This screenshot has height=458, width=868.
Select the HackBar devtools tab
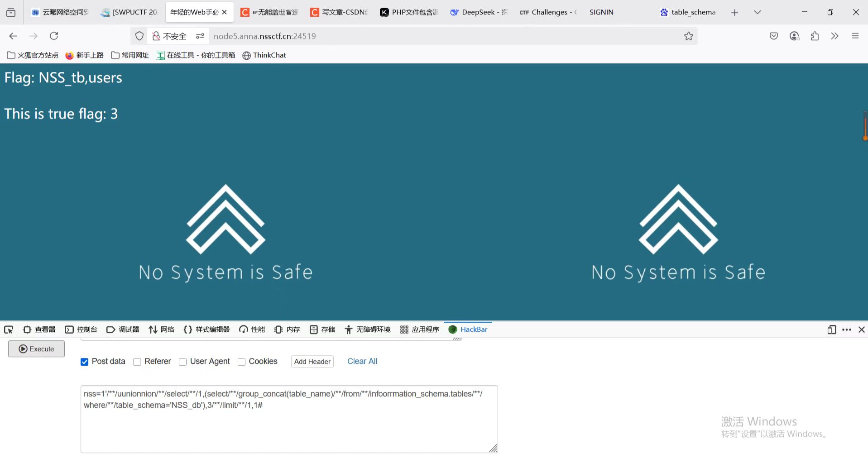[468, 329]
